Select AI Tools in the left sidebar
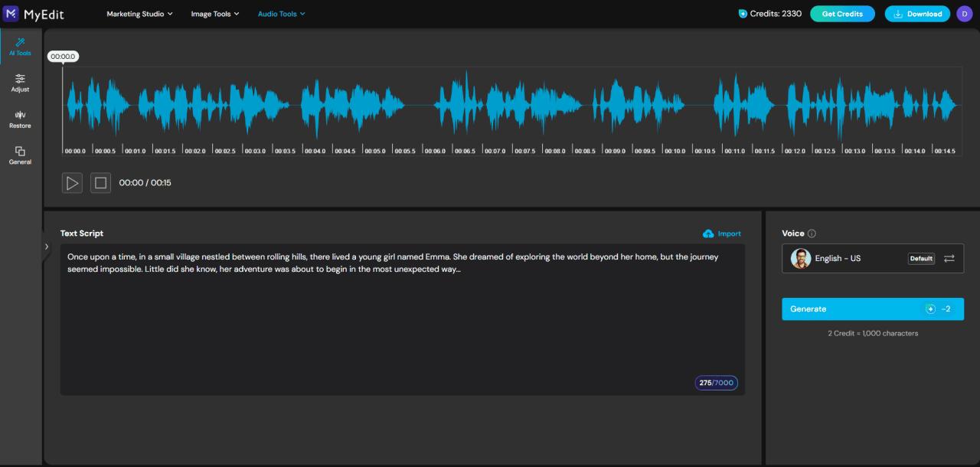This screenshot has width=980, height=467. point(20,47)
